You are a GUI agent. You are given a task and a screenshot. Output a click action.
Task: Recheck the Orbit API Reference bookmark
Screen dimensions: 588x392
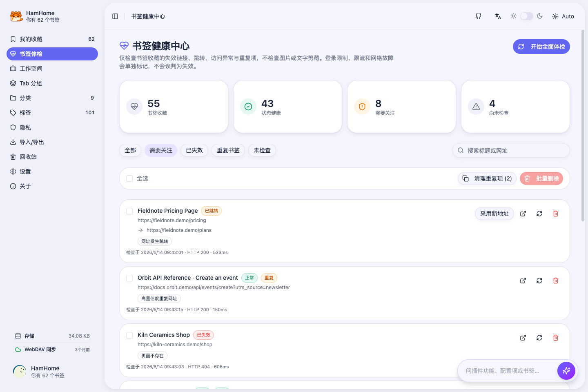539,281
